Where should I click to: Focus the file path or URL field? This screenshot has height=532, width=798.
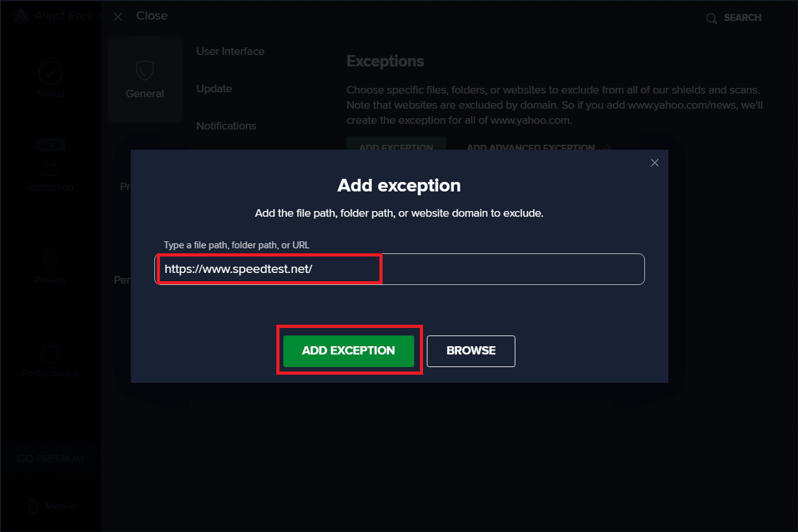click(400, 269)
